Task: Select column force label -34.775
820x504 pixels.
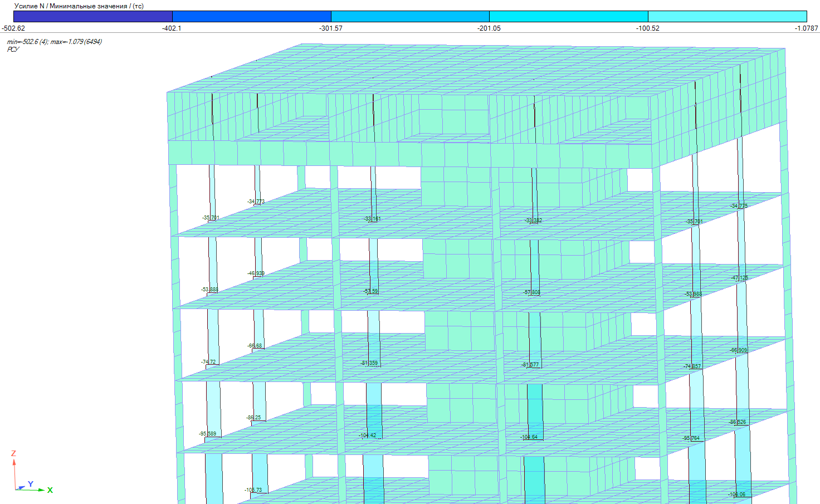Action: pos(739,206)
